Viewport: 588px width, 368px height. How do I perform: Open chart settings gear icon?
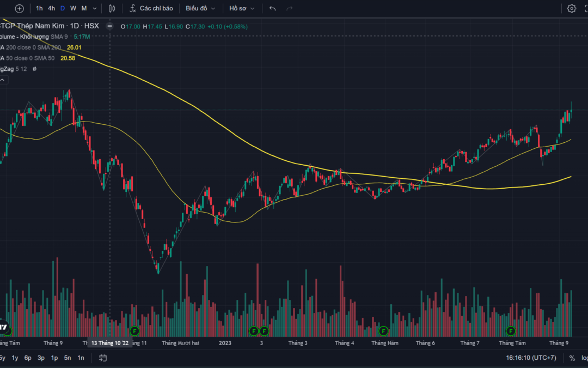pyautogui.click(x=571, y=8)
